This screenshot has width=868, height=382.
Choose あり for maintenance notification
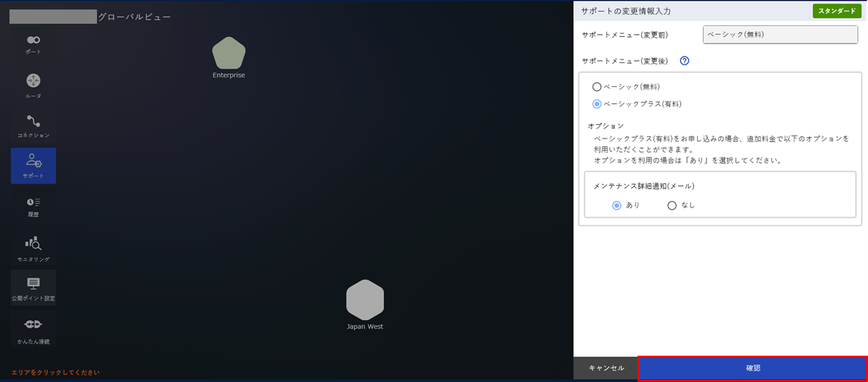point(616,205)
